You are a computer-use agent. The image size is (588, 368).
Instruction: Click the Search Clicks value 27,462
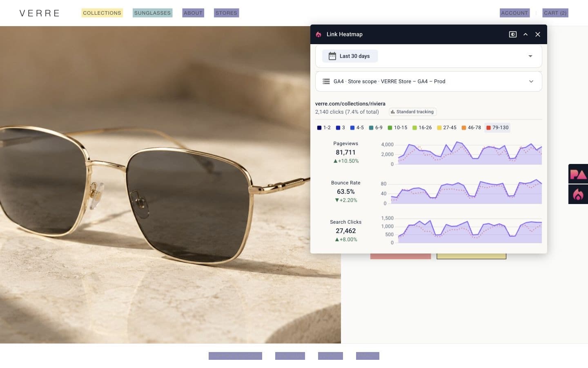pos(346,231)
